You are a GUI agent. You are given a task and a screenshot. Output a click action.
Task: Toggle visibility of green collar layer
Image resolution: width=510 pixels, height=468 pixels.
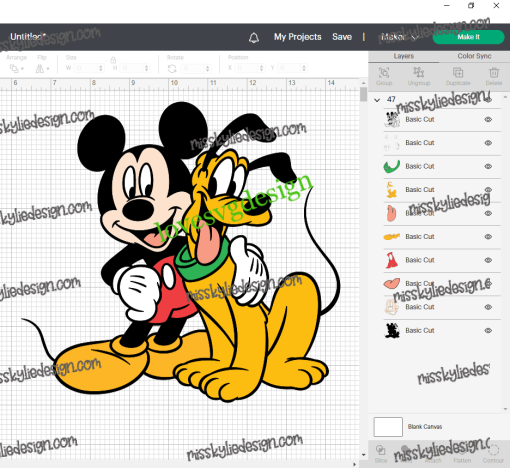[488, 166]
